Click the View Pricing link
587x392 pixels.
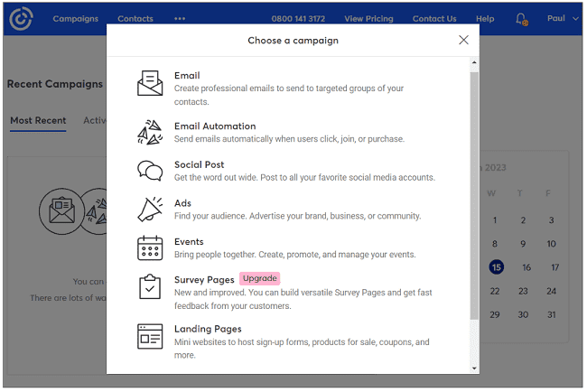click(x=368, y=19)
